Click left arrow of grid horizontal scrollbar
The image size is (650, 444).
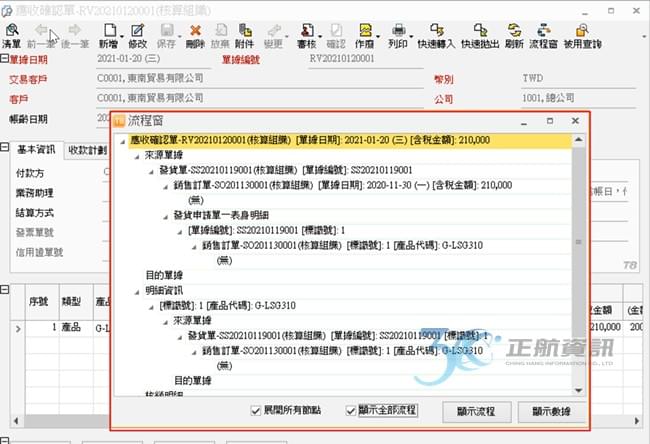tap(16, 421)
